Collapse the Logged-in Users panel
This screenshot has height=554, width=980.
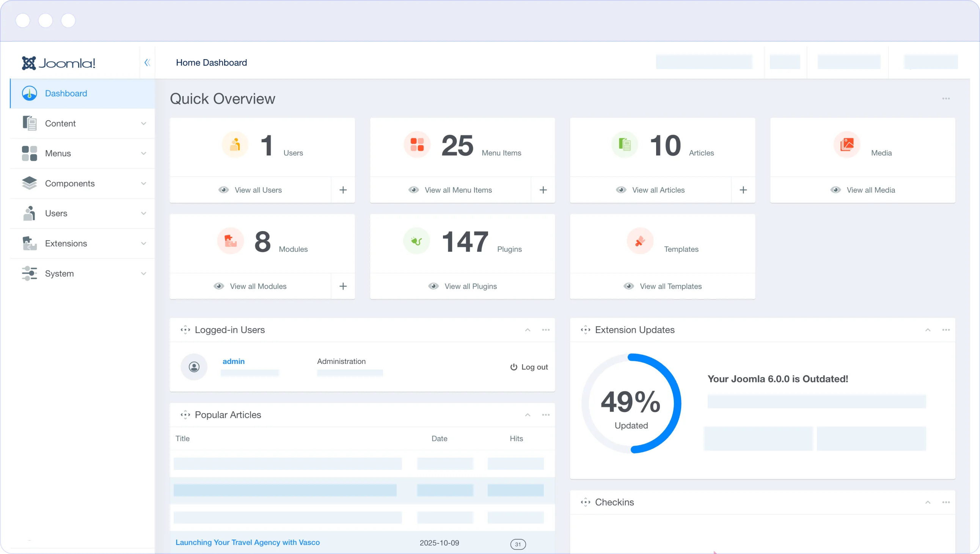click(x=527, y=330)
